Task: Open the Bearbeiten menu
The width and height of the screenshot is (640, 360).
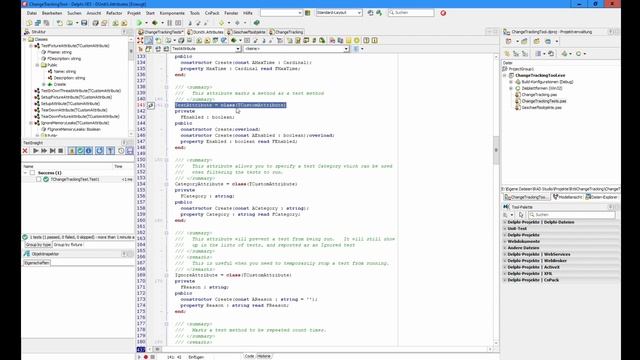Action: coord(52,13)
